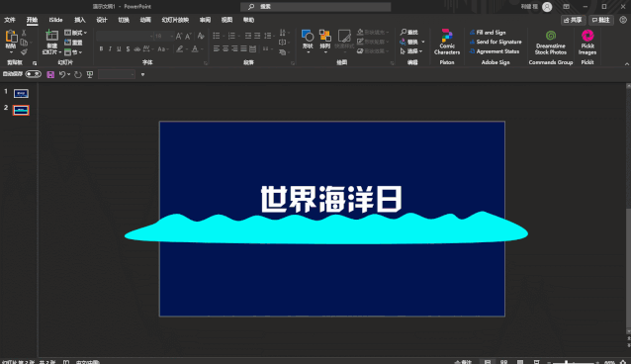The height and width of the screenshot is (364, 631).
Task: Click the feedback smiley icon
Action: [x=623, y=20]
